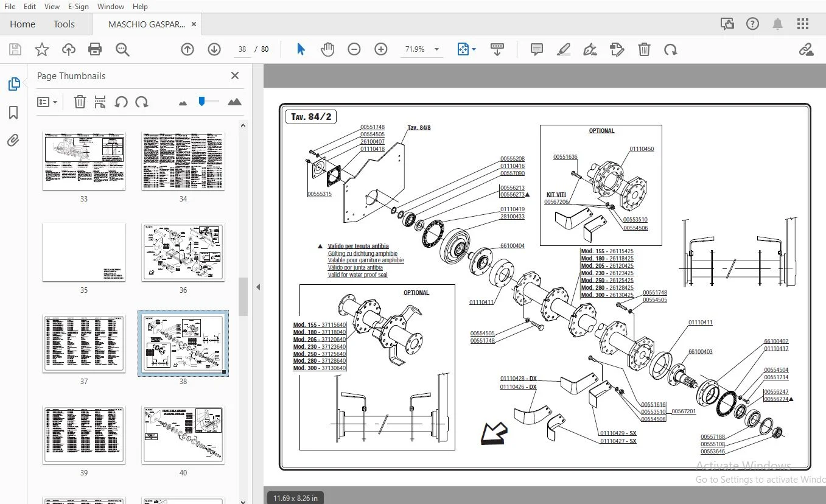This screenshot has width=826, height=504.
Task: Open the Window menu
Action: point(111,7)
